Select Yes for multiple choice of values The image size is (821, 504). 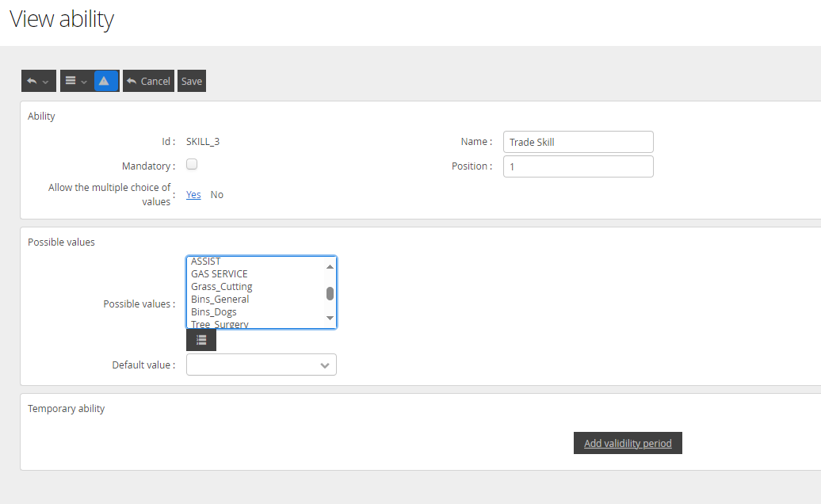pos(193,195)
